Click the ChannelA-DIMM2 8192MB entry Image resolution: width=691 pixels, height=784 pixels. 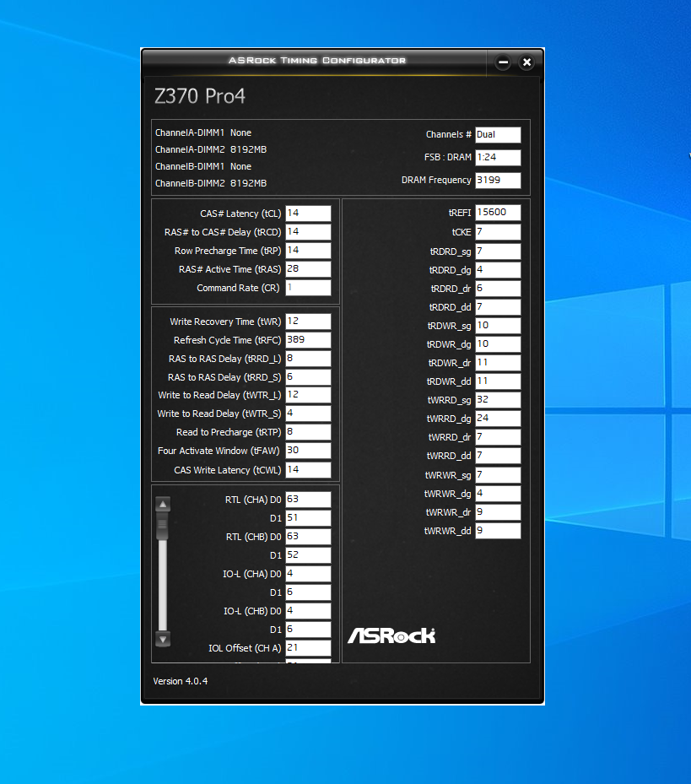(x=210, y=149)
